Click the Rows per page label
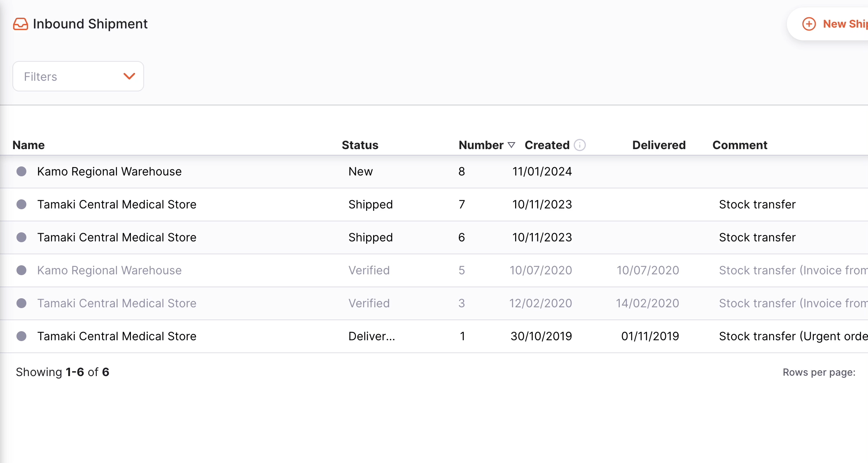The width and height of the screenshot is (868, 463). 819,372
